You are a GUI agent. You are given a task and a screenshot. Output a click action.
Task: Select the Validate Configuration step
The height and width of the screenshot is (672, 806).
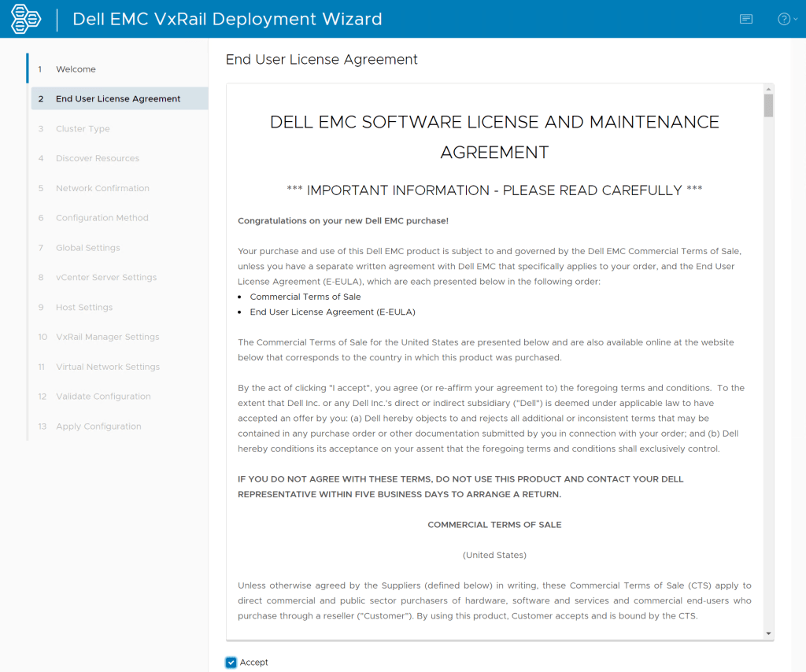coord(103,397)
